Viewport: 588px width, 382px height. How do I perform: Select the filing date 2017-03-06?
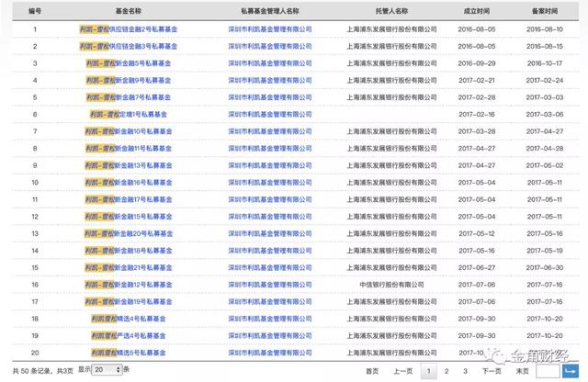coord(545,115)
